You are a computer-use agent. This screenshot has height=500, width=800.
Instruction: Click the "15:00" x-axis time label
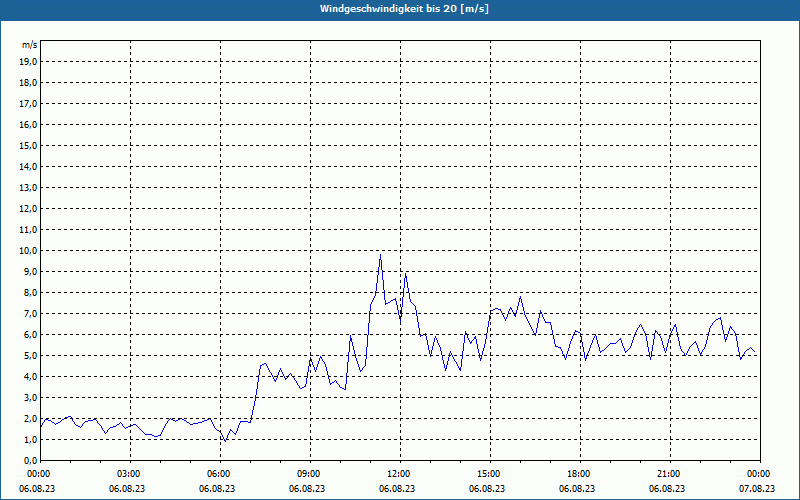pos(490,474)
